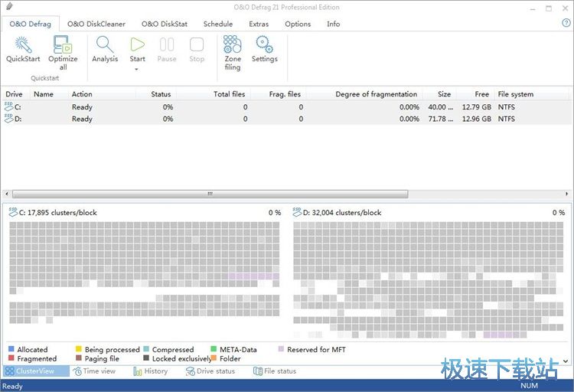Click the NUM indicator in status bar

click(x=529, y=386)
